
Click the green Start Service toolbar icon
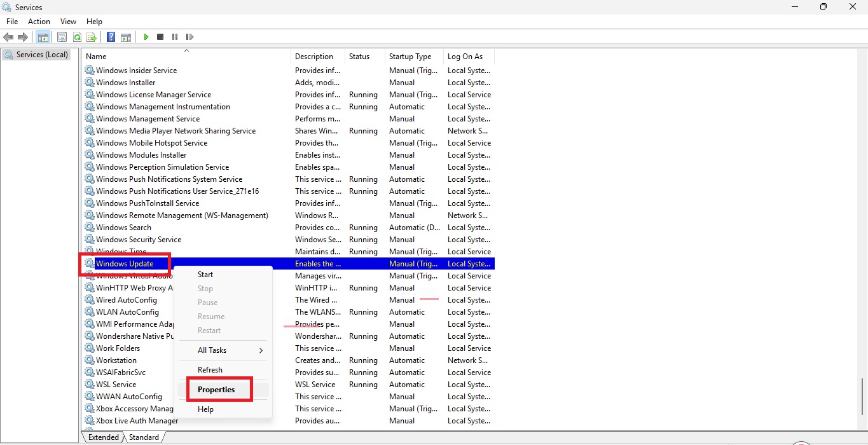click(146, 37)
